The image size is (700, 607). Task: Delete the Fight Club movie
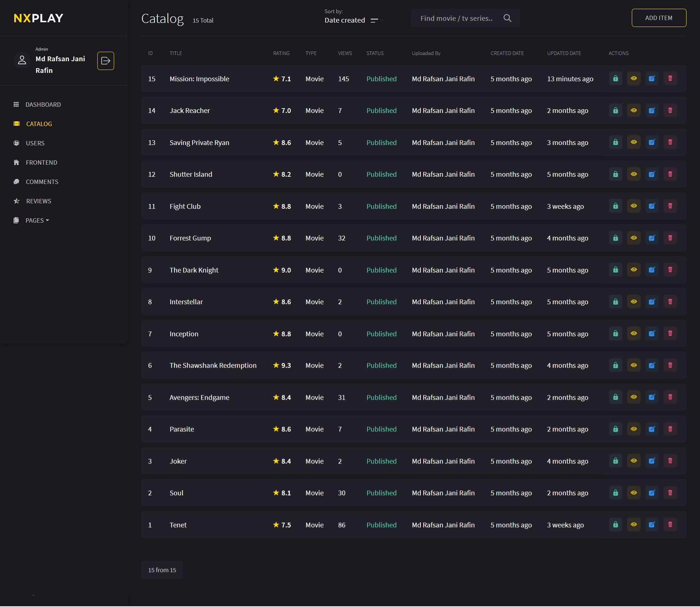coord(670,206)
